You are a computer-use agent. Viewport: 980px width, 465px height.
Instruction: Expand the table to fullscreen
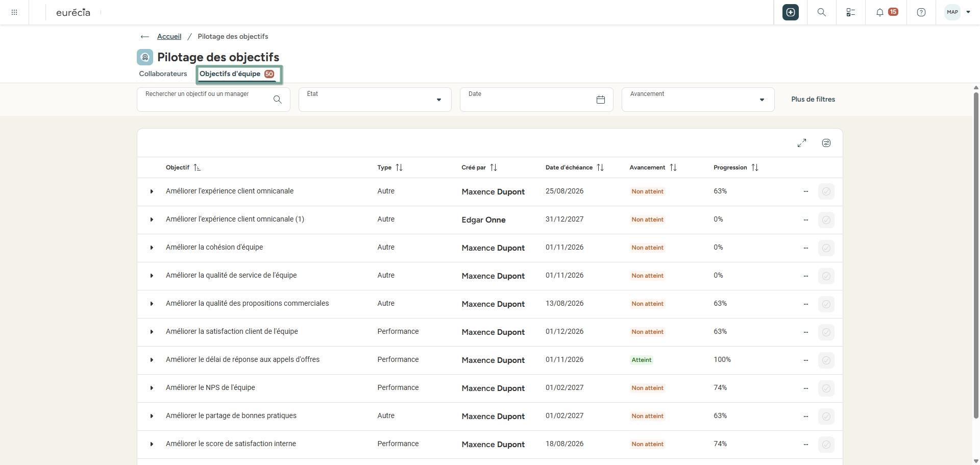click(802, 143)
